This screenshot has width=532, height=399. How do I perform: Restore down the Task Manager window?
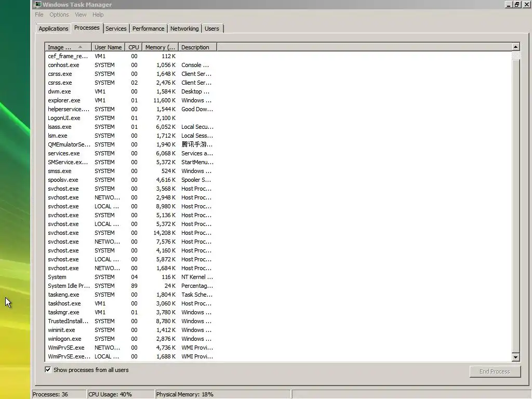[x=517, y=4]
